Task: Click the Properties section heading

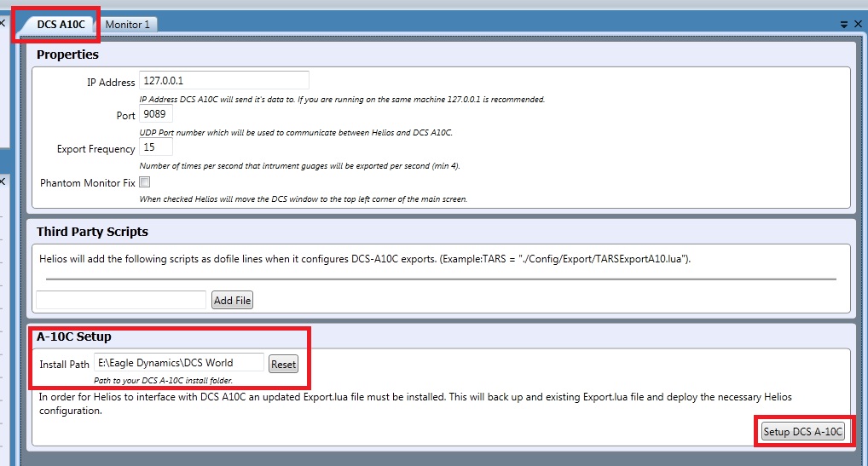Action: (67, 55)
